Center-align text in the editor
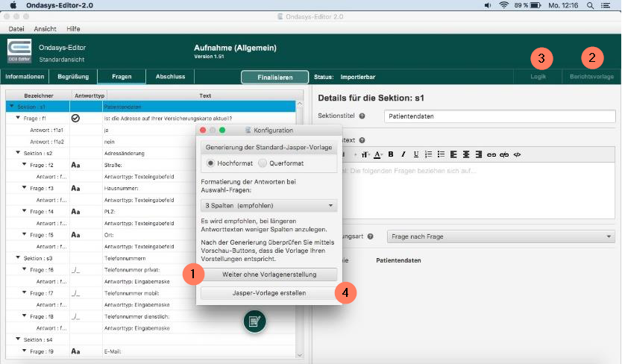 click(466, 154)
